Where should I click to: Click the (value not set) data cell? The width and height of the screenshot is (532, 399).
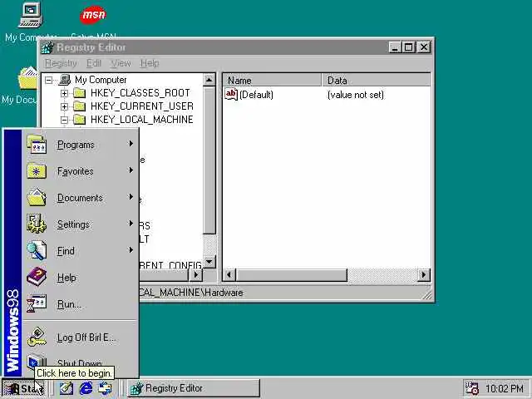(x=355, y=95)
